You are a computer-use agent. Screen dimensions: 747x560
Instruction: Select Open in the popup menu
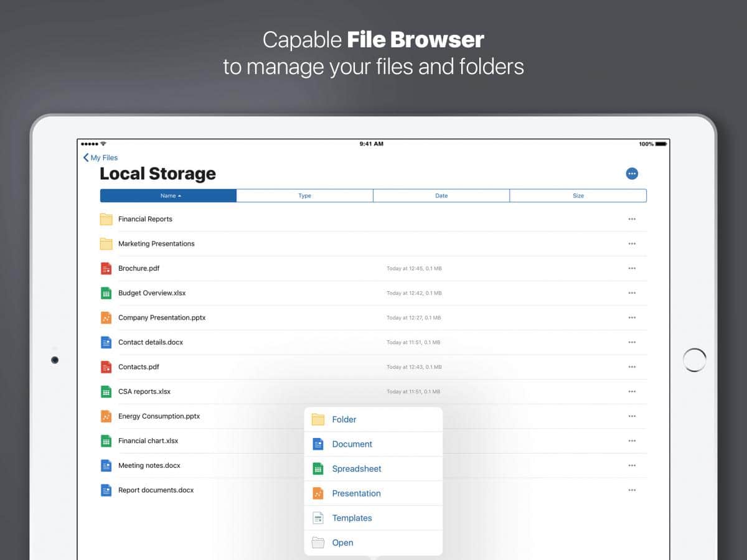pyautogui.click(x=342, y=543)
